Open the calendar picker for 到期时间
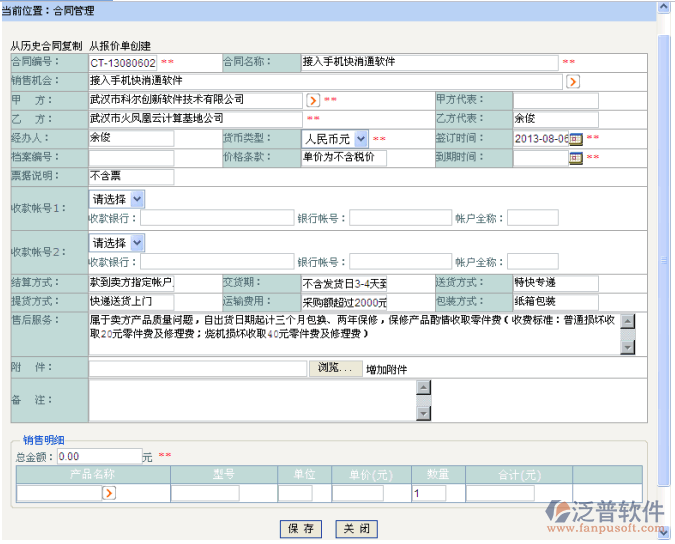The height and width of the screenshot is (544, 675). pos(576,157)
